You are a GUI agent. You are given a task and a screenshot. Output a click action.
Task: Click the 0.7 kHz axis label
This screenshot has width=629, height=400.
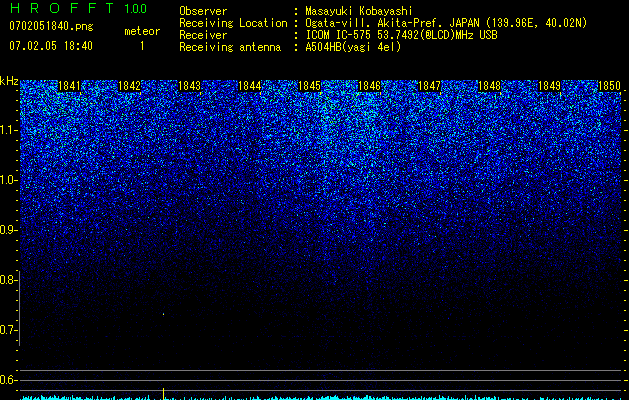coord(8,330)
